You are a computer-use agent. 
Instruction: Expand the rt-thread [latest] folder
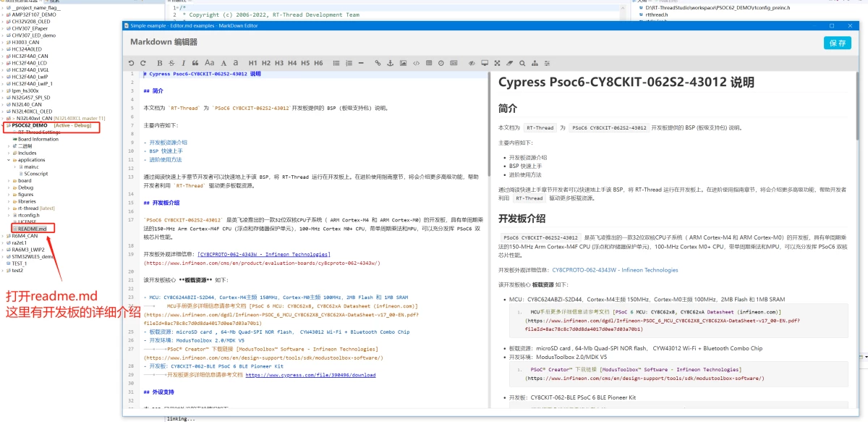click(x=9, y=208)
